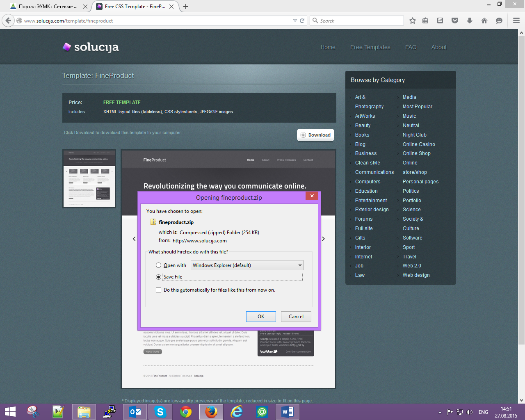Close the Opening fineproduct.zip dialog

(x=312, y=196)
